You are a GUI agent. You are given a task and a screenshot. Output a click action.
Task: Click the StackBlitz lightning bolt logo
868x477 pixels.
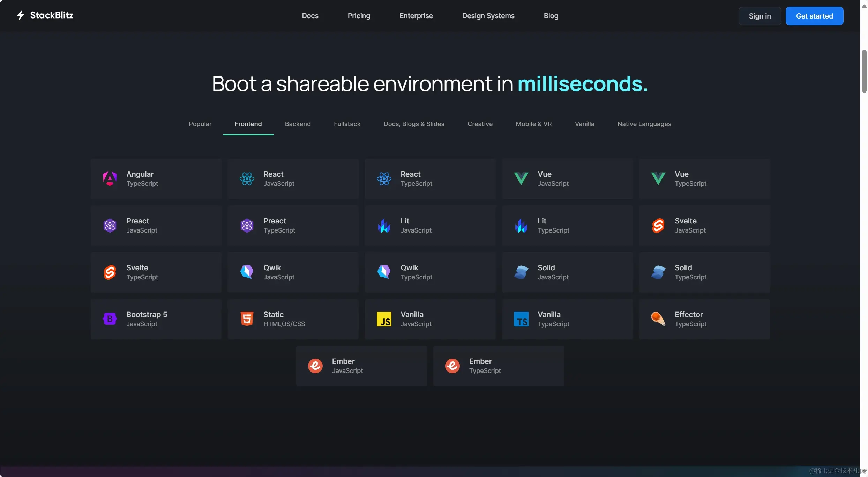pyautogui.click(x=21, y=15)
